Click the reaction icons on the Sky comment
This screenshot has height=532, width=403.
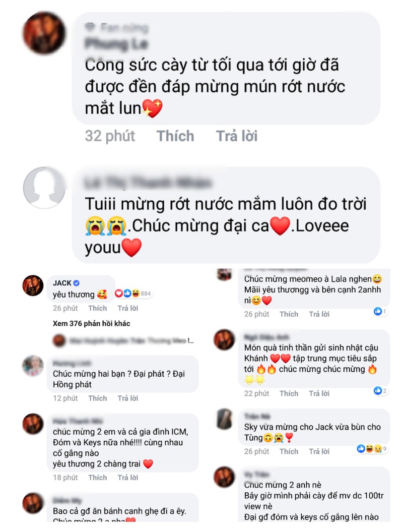tap(371, 448)
